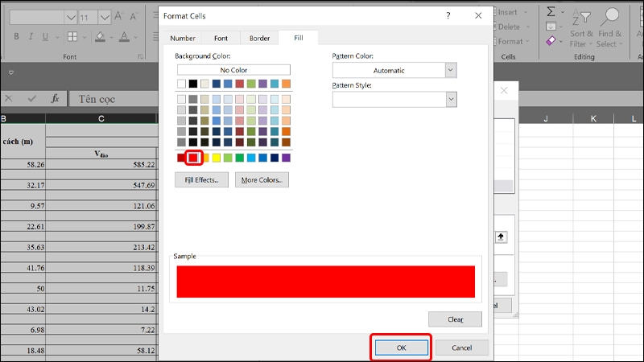The image size is (644, 362).
Task: Click the cell containing 58.26
Action: point(23,164)
